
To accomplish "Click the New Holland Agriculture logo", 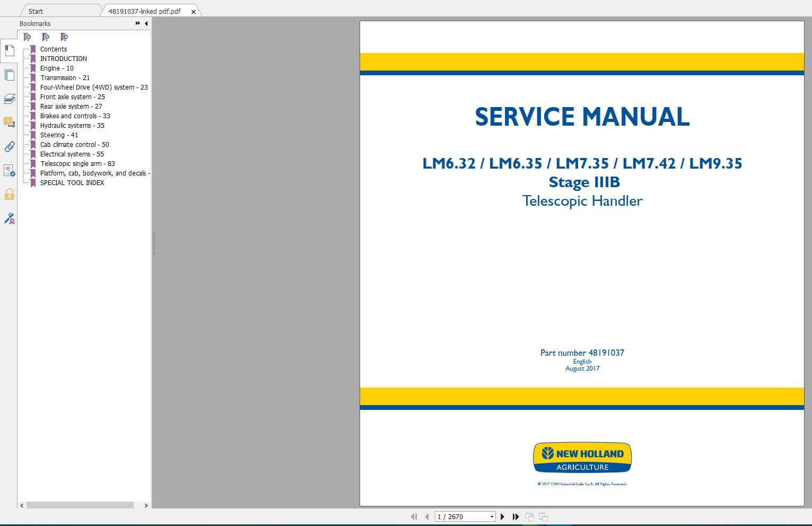I will click(x=582, y=458).
